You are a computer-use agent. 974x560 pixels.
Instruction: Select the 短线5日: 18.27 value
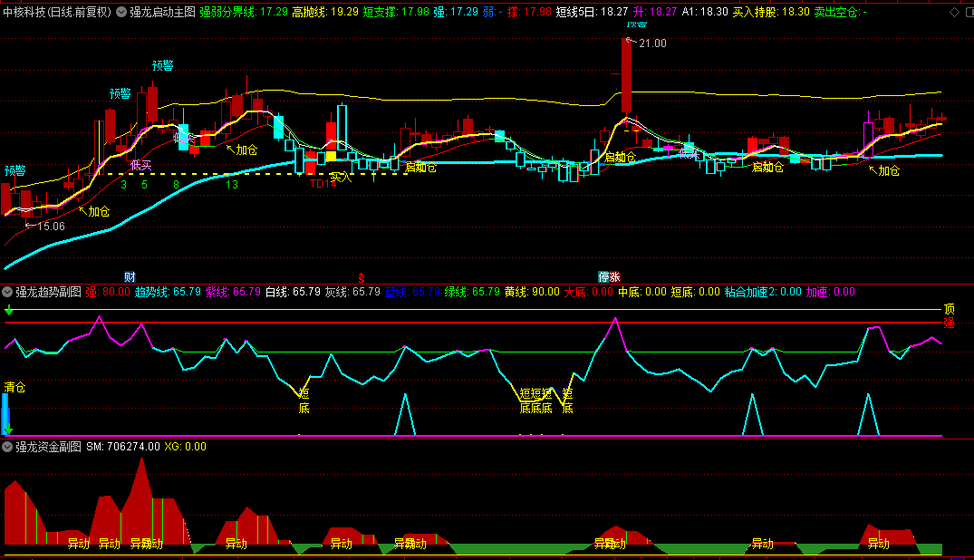tap(592, 12)
